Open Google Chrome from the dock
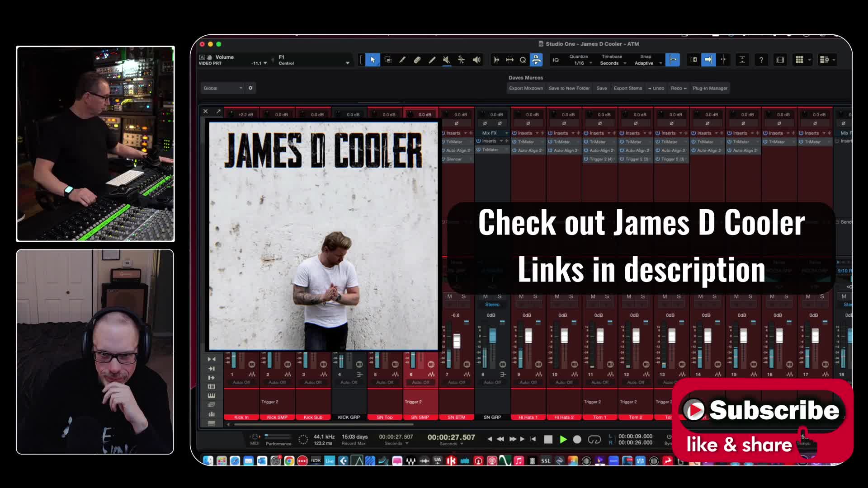 (289, 461)
